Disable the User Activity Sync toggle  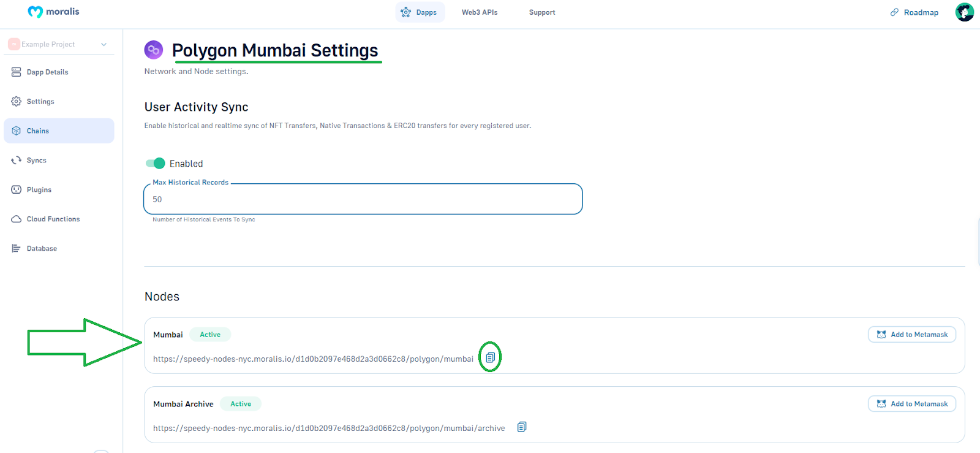pyautogui.click(x=156, y=163)
